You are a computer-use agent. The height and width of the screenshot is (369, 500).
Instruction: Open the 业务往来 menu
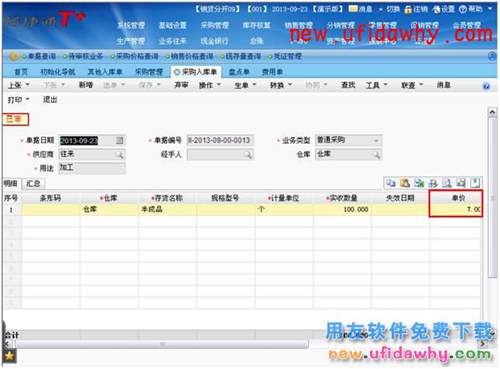pos(173,41)
